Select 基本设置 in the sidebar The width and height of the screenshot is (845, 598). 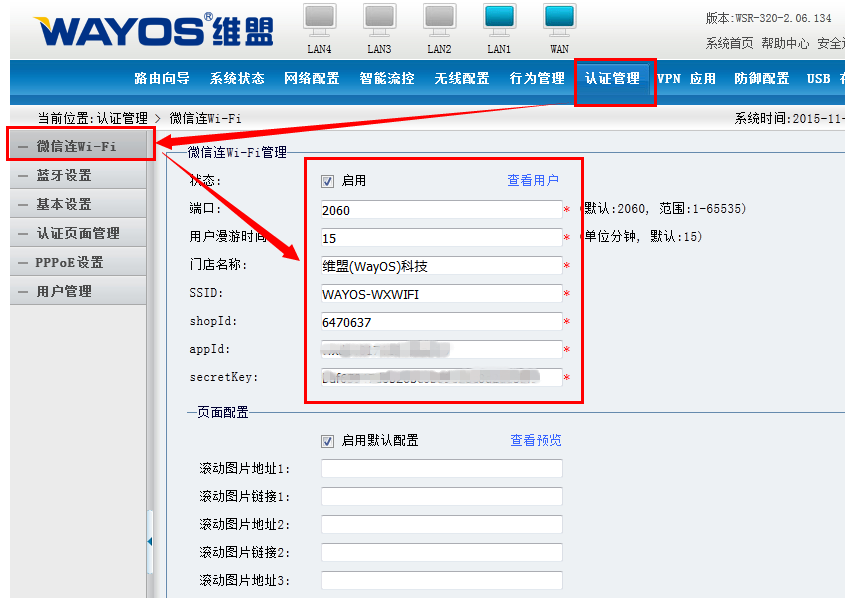[78, 204]
